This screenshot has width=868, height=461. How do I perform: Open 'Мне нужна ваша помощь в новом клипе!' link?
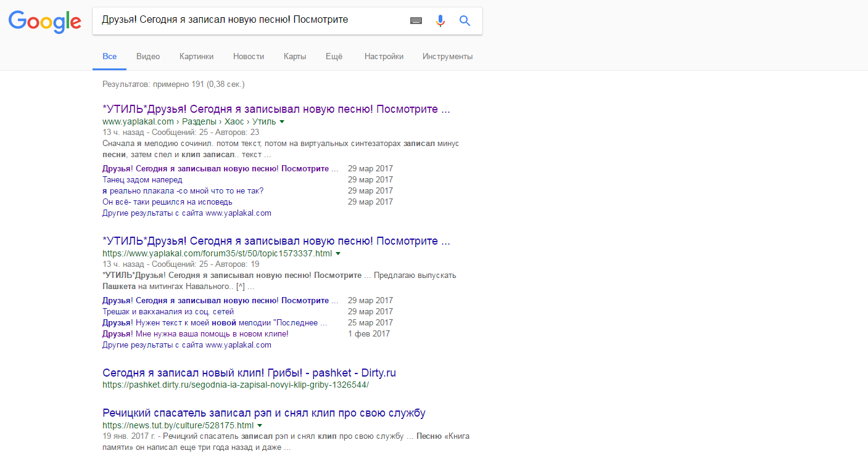coord(196,334)
